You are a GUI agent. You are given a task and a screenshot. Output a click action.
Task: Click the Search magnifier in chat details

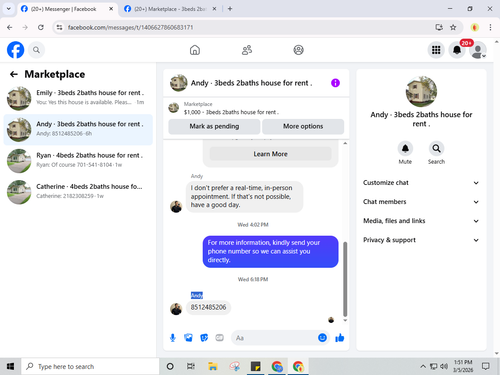(x=436, y=148)
